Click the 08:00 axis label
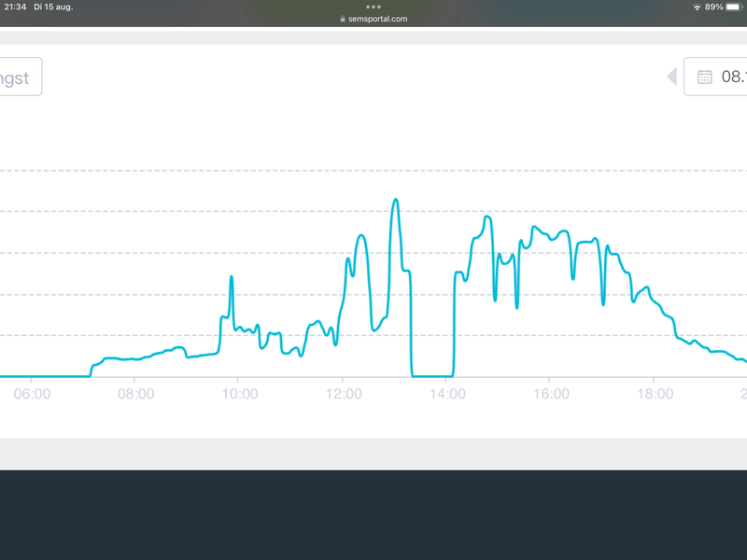747x560 pixels. pos(135,394)
